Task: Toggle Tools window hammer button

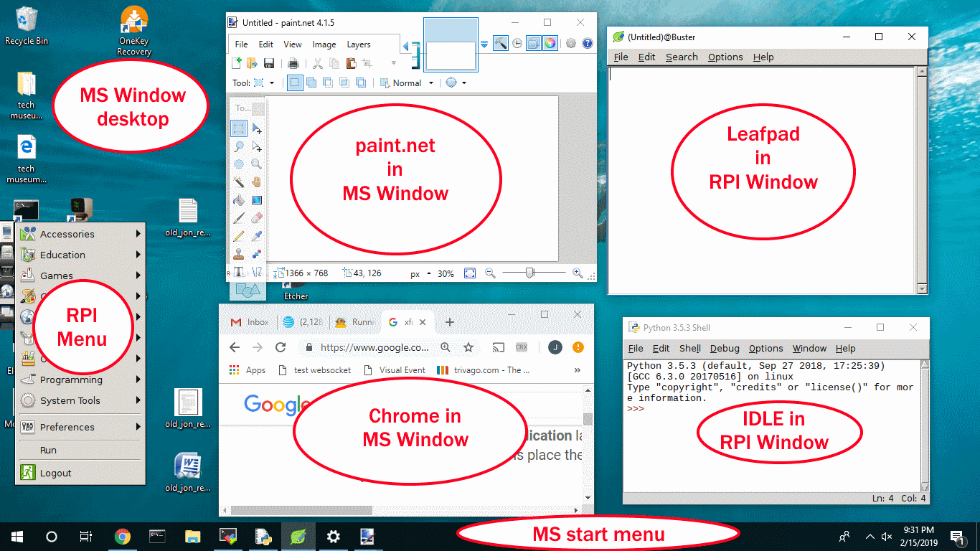Action: point(501,43)
